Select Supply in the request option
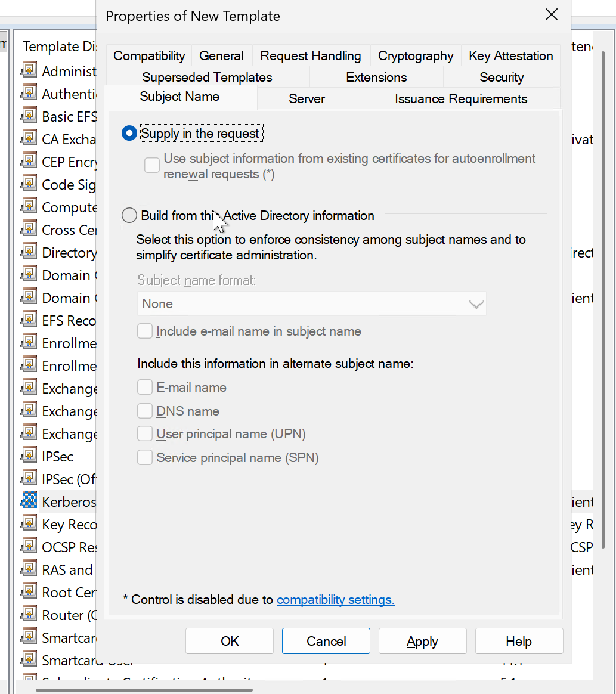The height and width of the screenshot is (694, 616). click(x=129, y=134)
